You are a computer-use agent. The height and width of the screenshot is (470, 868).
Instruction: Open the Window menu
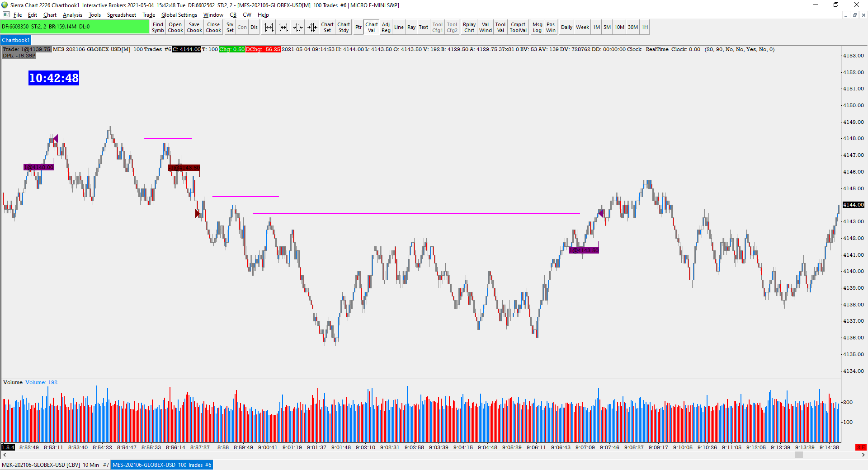[213, 15]
